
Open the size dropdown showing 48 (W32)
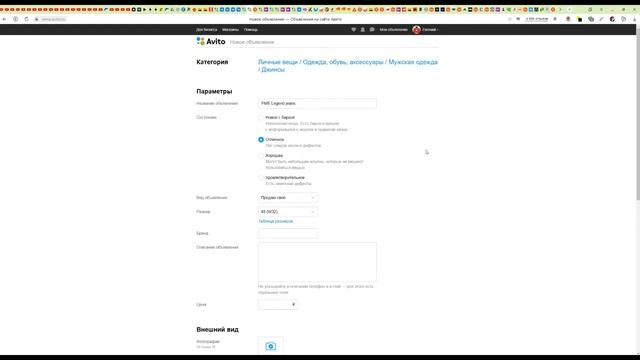point(288,212)
